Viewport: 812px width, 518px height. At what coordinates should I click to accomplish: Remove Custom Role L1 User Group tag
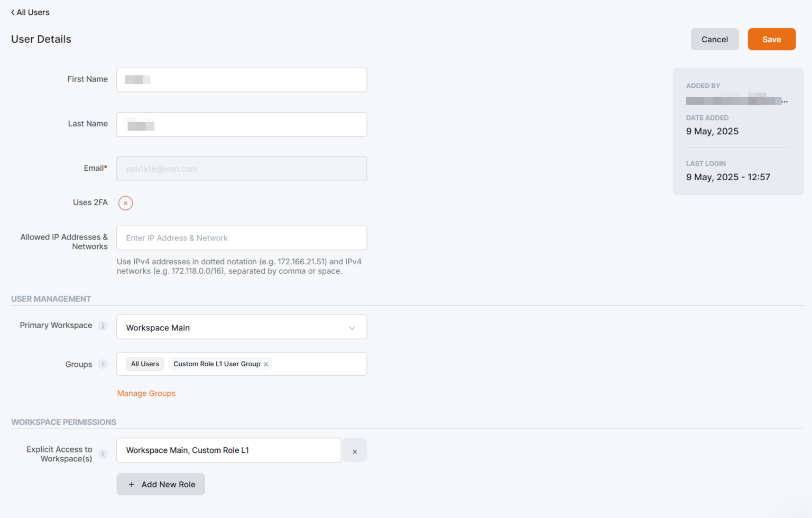click(x=266, y=364)
